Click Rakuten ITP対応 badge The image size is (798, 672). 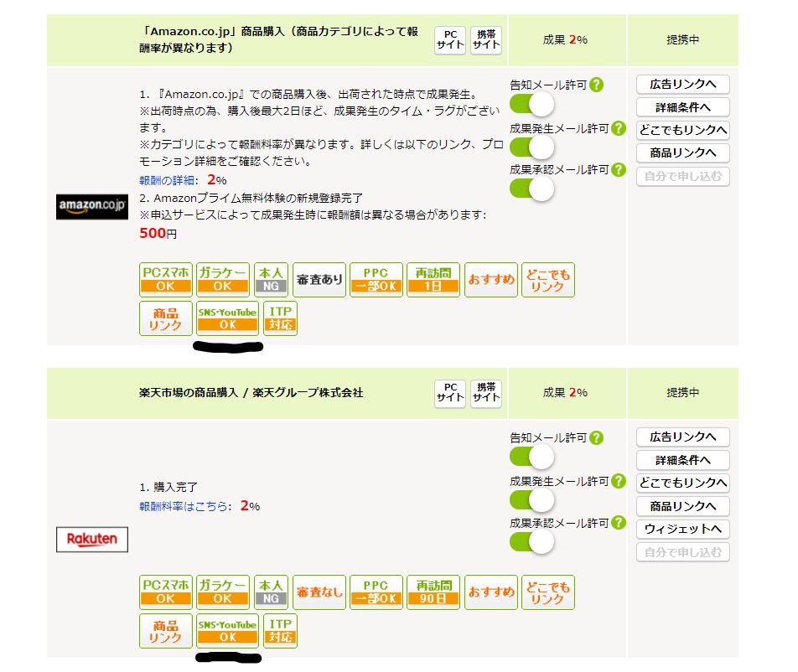pos(281,631)
